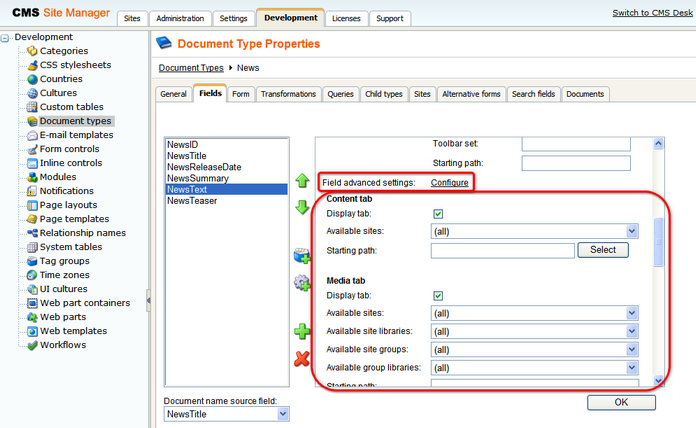Open Workflows in the Development tree
Screen dimensions: 696x428
coord(62,345)
